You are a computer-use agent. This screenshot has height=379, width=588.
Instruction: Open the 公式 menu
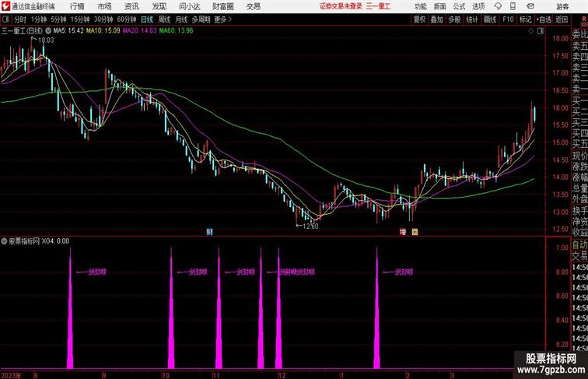click(x=459, y=6)
